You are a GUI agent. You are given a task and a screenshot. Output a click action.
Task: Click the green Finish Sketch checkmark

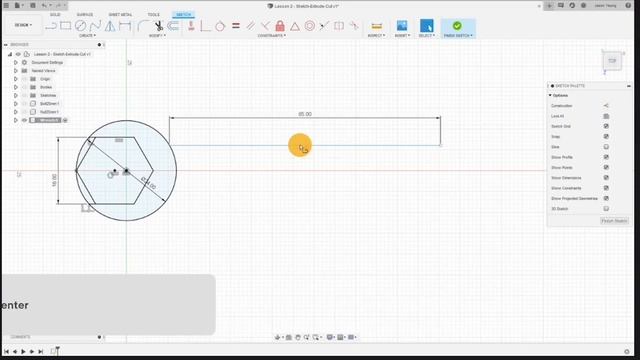click(457, 26)
